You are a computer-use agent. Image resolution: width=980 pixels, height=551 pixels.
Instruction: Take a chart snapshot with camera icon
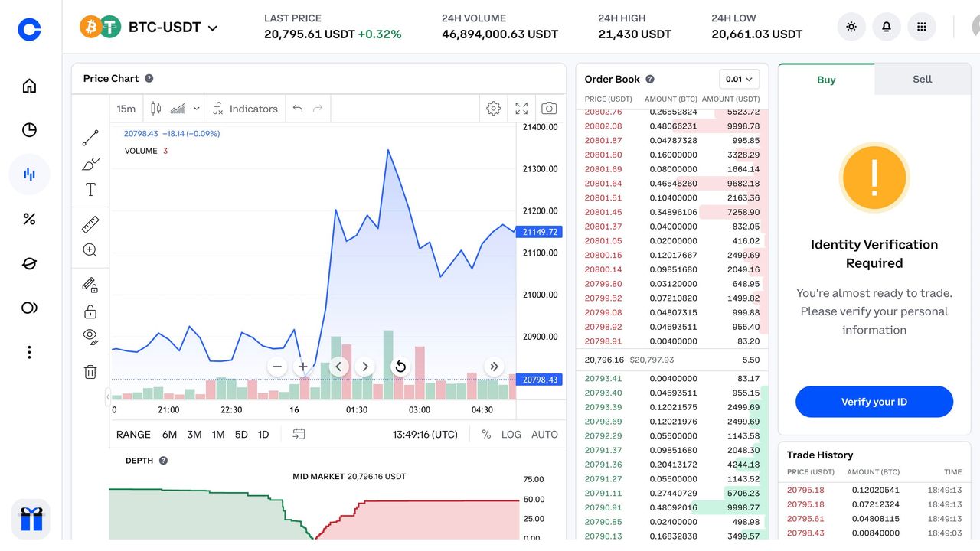click(x=549, y=109)
